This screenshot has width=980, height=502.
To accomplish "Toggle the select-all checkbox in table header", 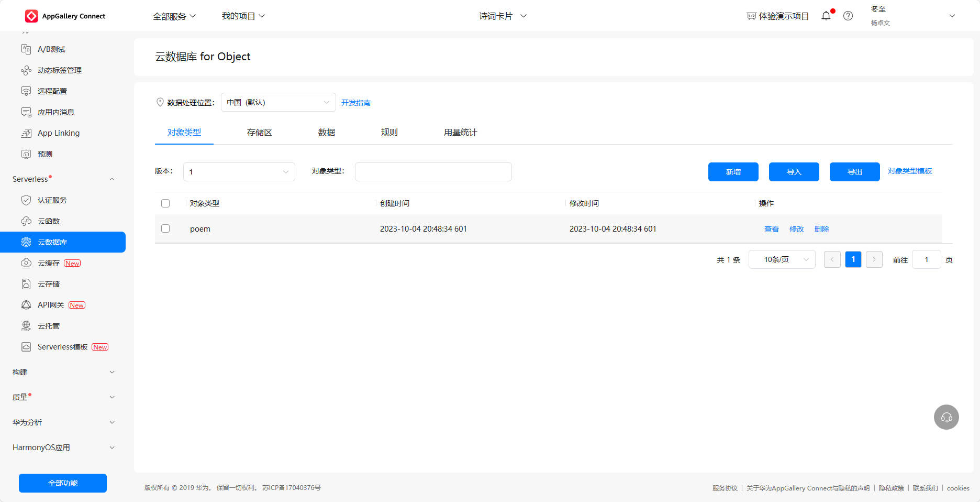I will pyautogui.click(x=165, y=203).
